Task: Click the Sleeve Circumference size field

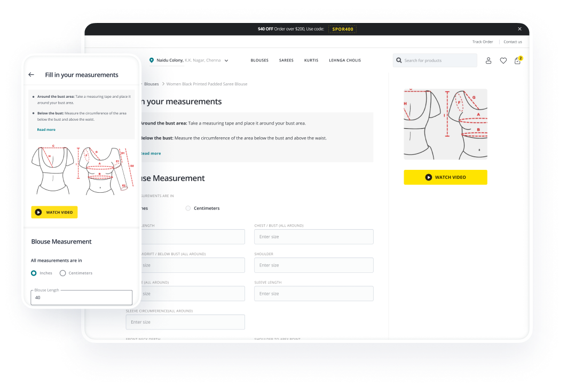Action: (185, 322)
